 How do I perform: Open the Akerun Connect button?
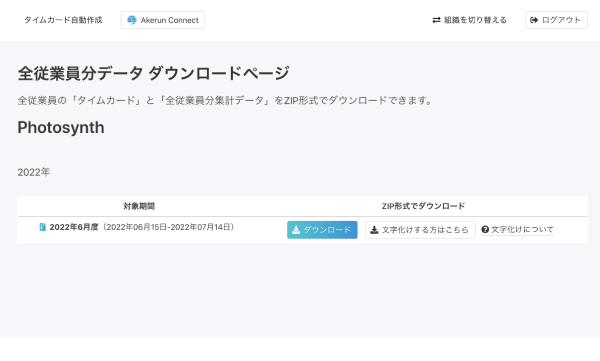163,20
